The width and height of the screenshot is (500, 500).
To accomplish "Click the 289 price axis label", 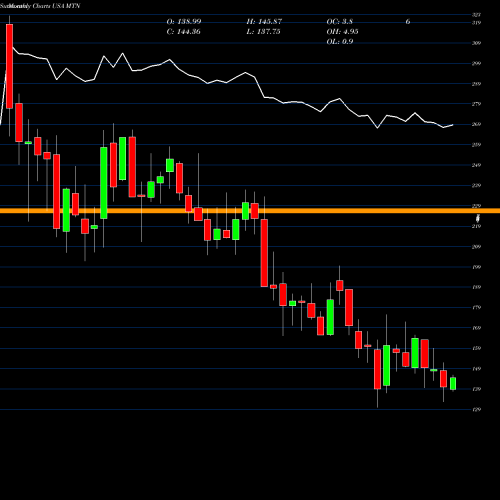I will coord(476,84).
